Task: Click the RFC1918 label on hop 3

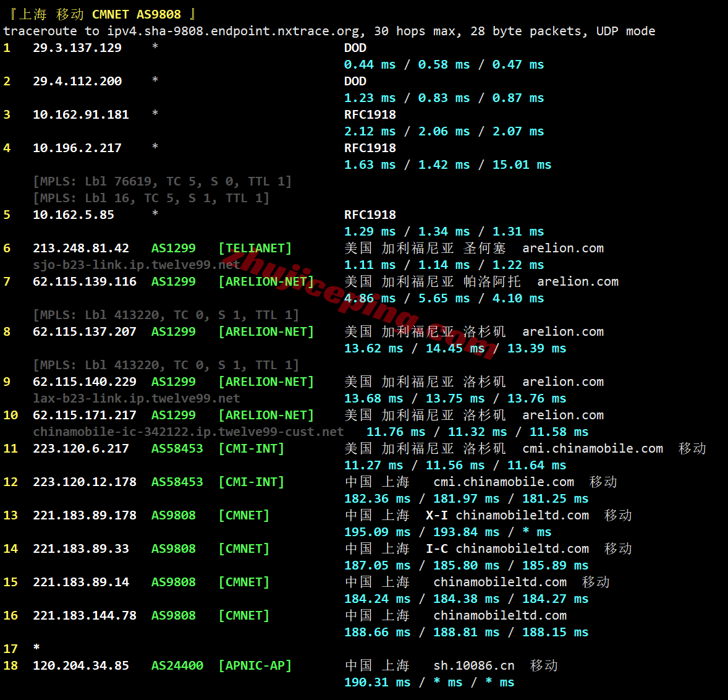Action: (x=370, y=115)
